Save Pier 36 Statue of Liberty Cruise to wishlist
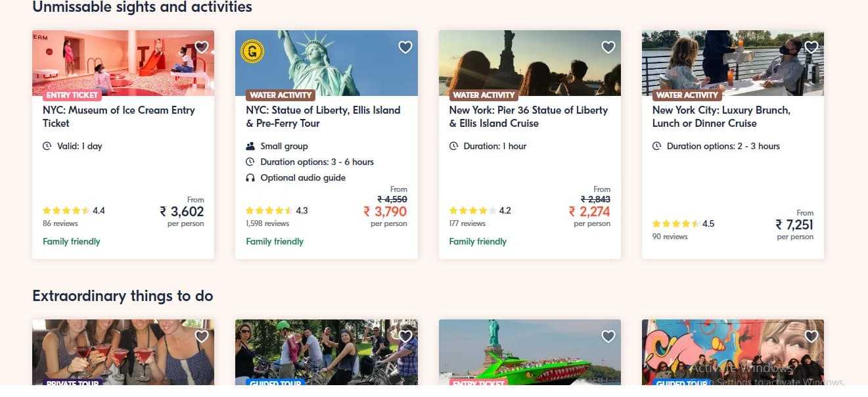Image resolution: width=868 pixels, height=397 pixels. (x=608, y=47)
